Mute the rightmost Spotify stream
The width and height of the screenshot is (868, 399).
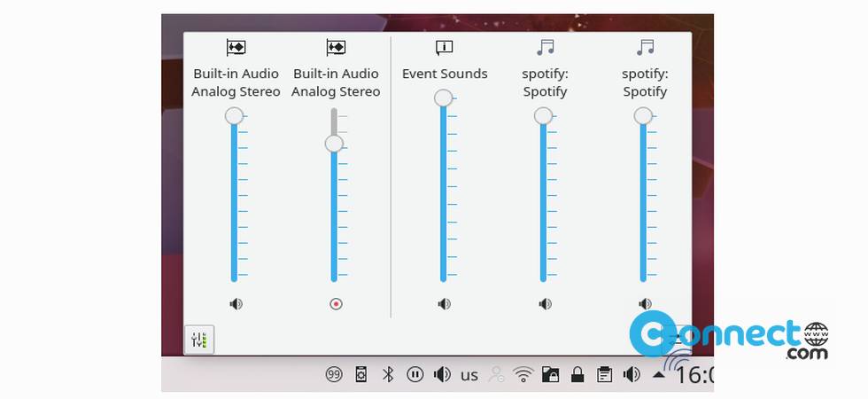click(x=645, y=304)
